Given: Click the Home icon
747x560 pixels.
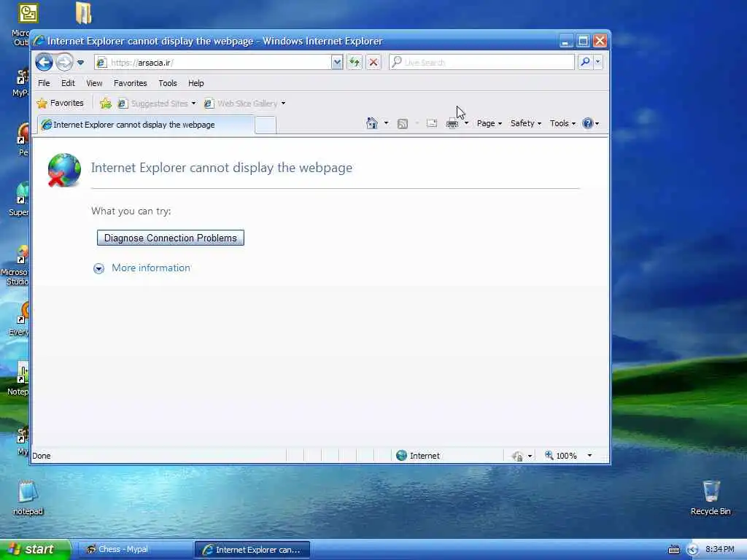Looking at the screenshot, I should 371,123.
